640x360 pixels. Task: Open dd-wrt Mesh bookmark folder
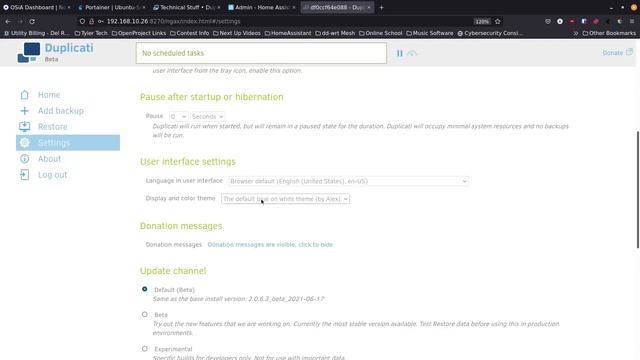(x=335, y=33)
